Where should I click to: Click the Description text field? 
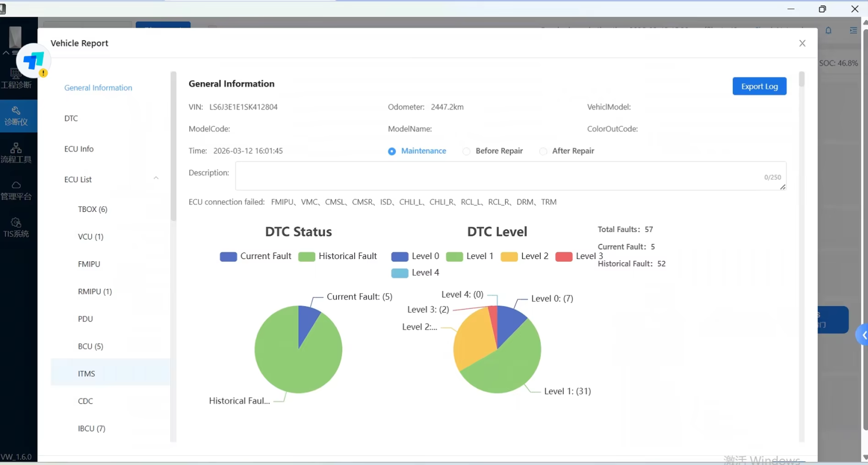click(510, 176)
